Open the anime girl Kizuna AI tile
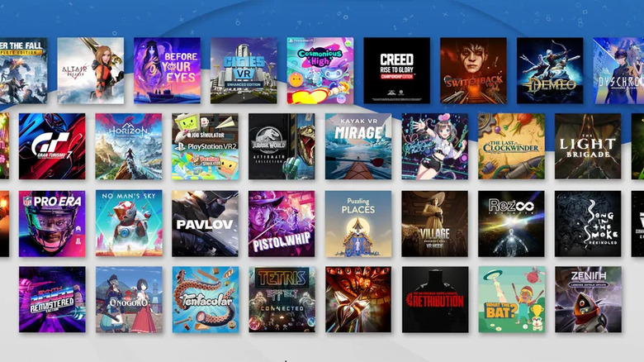Image resolution: width=644 pixels, height=362 pixels. click(x=434, y=146)
